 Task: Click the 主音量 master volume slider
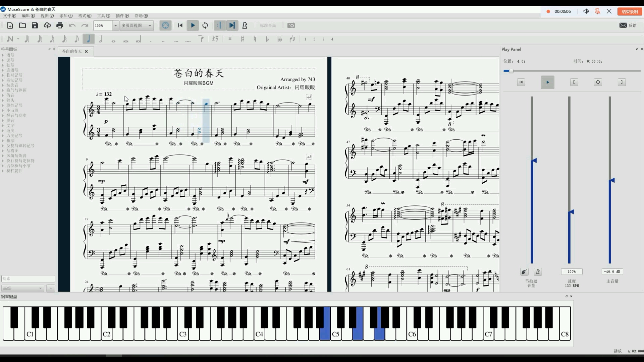coord(610,180)
